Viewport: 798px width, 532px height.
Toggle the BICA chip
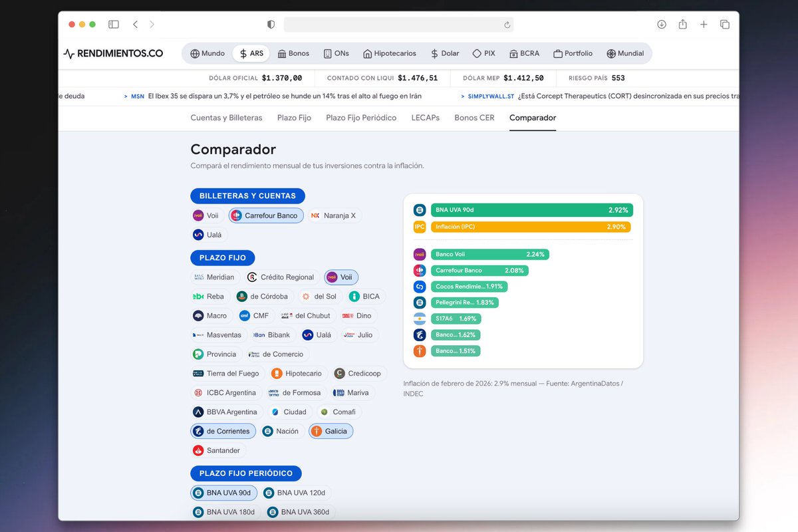(365, 297)
